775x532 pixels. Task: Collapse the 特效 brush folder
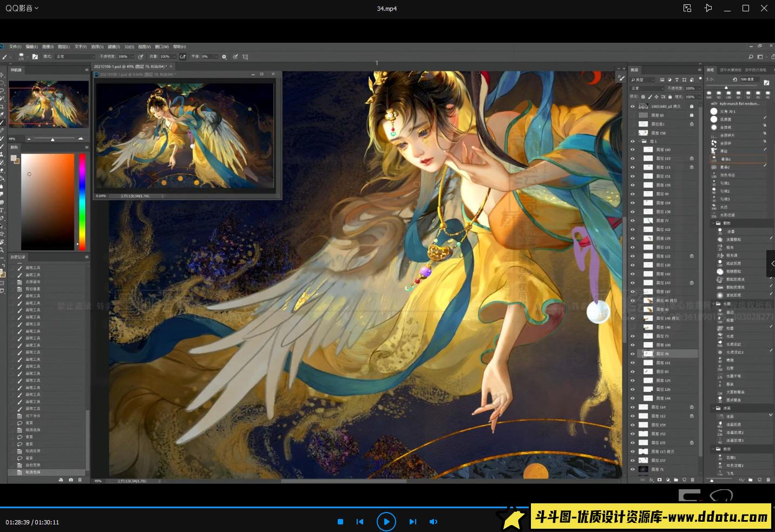click(x=713, y=449)
